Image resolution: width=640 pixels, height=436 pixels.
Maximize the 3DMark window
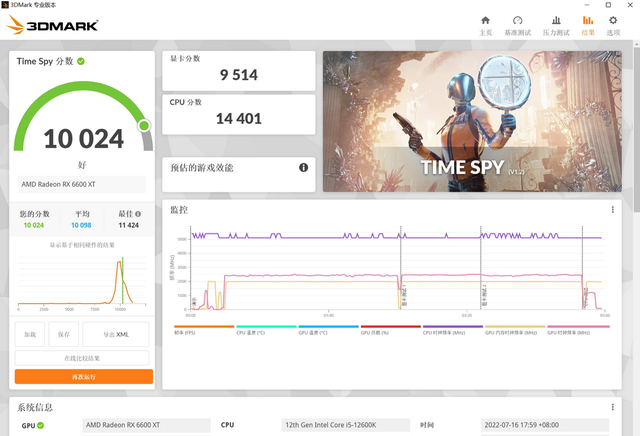click(608, 5)
